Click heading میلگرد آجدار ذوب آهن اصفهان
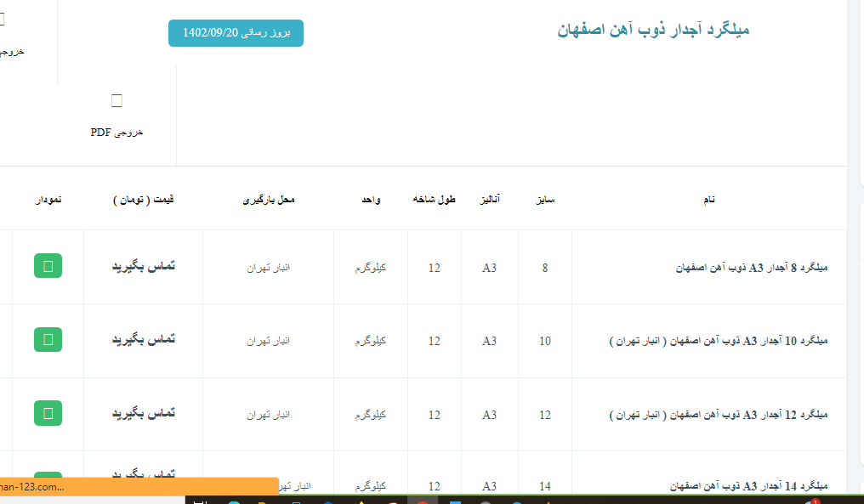 (653, 31)
